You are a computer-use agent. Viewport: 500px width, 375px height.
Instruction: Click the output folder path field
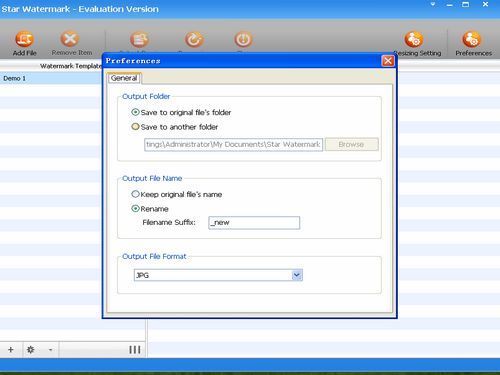[233, 145]
